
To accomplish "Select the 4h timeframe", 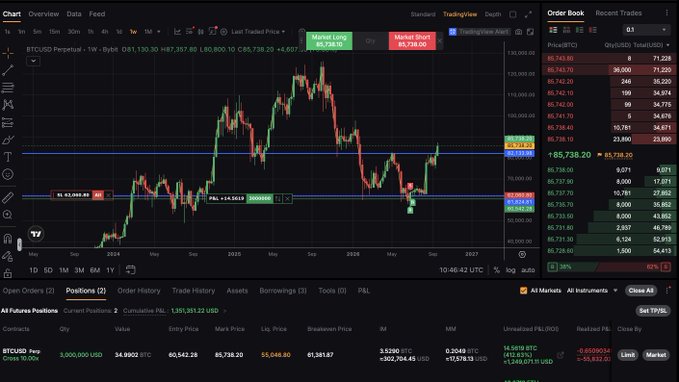I will pyautogui.click(x=104, y=32).
